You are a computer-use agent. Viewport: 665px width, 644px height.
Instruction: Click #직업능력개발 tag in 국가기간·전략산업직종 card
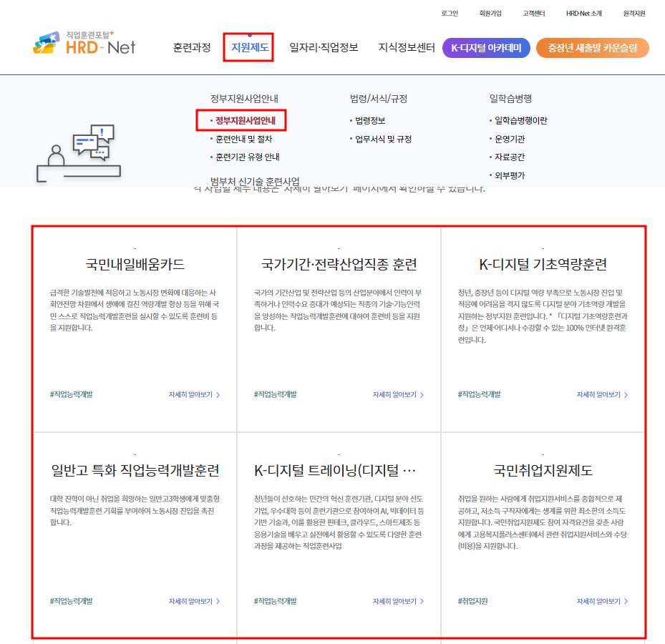pos(276,394)
